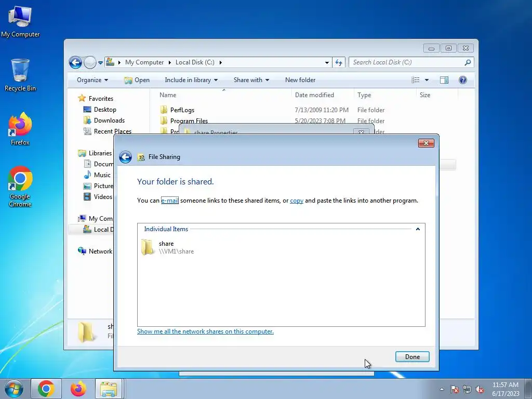532x399 pixels.
Task: Click the Done button in File Sharing
Action: (412, 356)
